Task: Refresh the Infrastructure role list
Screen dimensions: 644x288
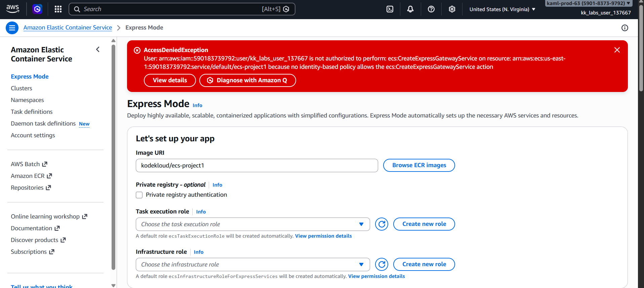Action: click(x=382, y=265)
